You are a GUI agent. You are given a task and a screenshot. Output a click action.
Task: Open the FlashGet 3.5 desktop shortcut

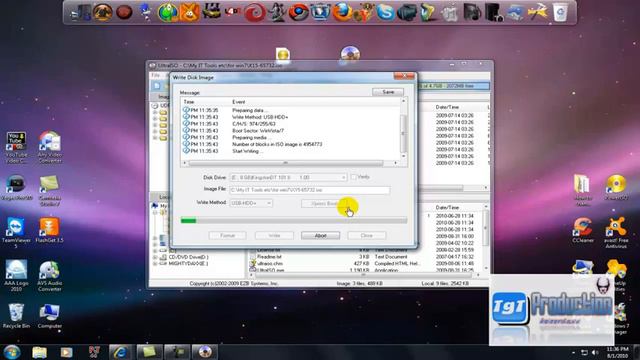tap(49, 231)
